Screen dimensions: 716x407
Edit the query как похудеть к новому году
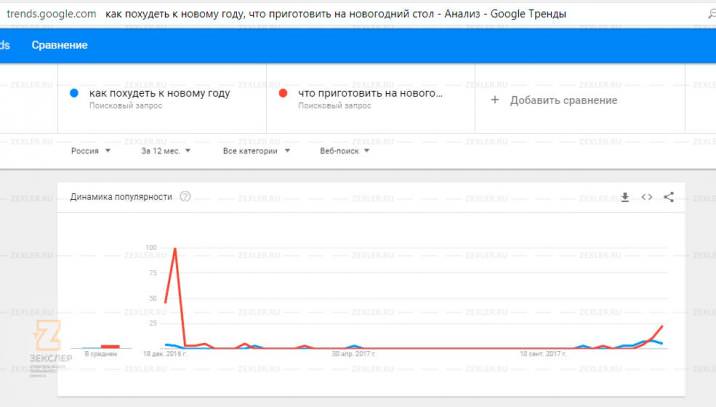click(x=159, y=93)
